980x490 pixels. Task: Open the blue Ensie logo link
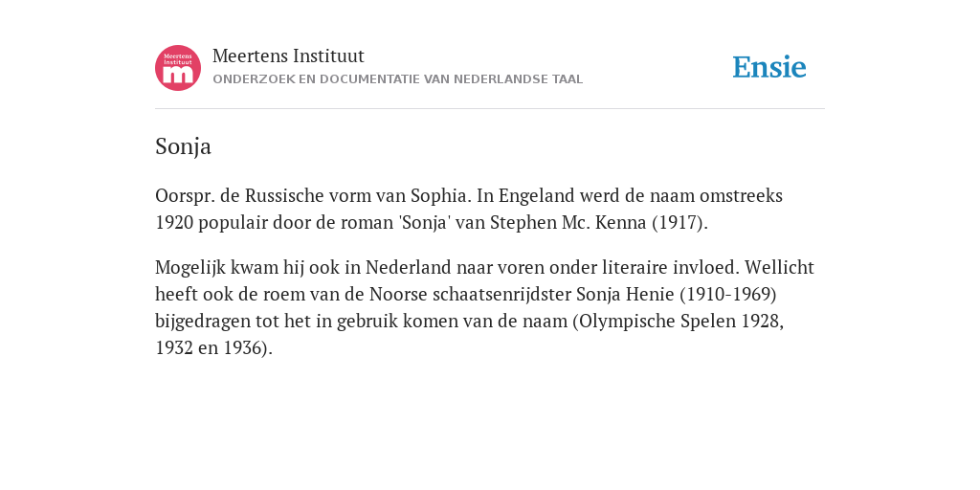click(769, 67)
